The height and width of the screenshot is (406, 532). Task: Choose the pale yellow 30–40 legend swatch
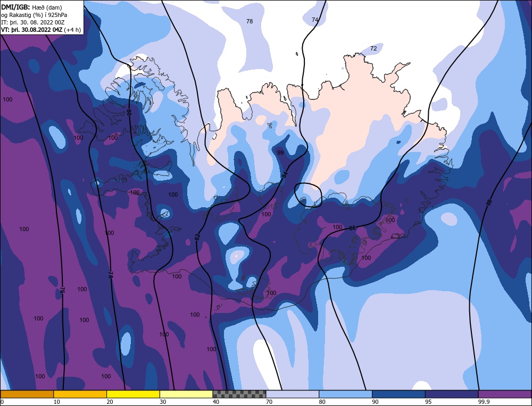(x=186, y=394)
